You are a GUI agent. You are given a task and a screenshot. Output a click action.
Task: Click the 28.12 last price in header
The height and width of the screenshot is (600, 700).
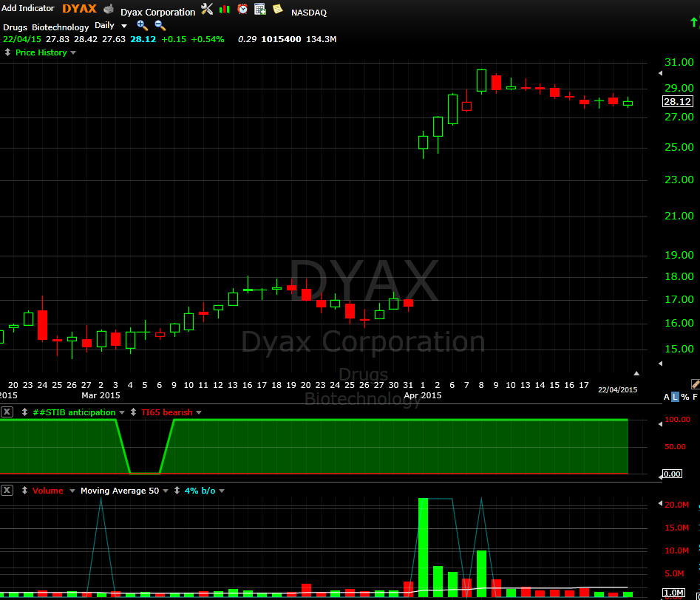point(143,39)
